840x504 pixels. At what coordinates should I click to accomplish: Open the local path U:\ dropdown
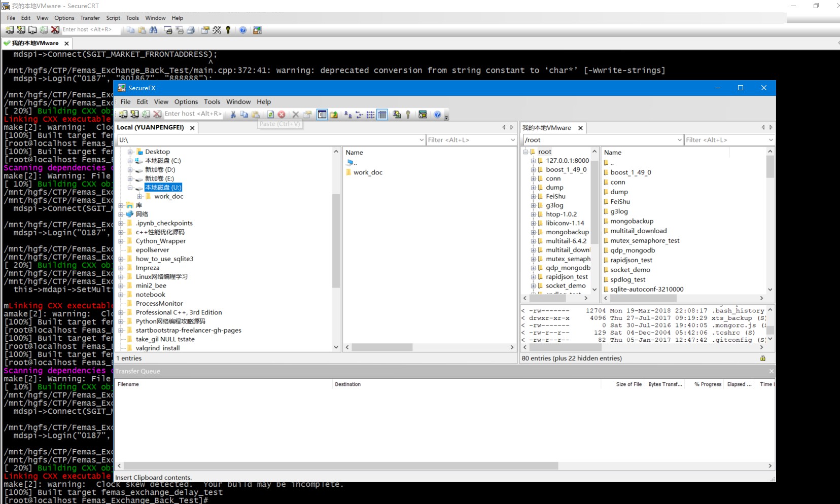pos(422,140)
